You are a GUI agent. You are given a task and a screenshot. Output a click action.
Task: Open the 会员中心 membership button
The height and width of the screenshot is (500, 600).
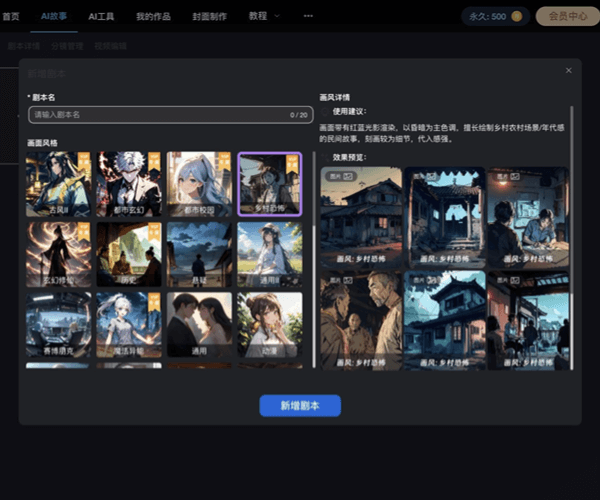tap(567, 16)
